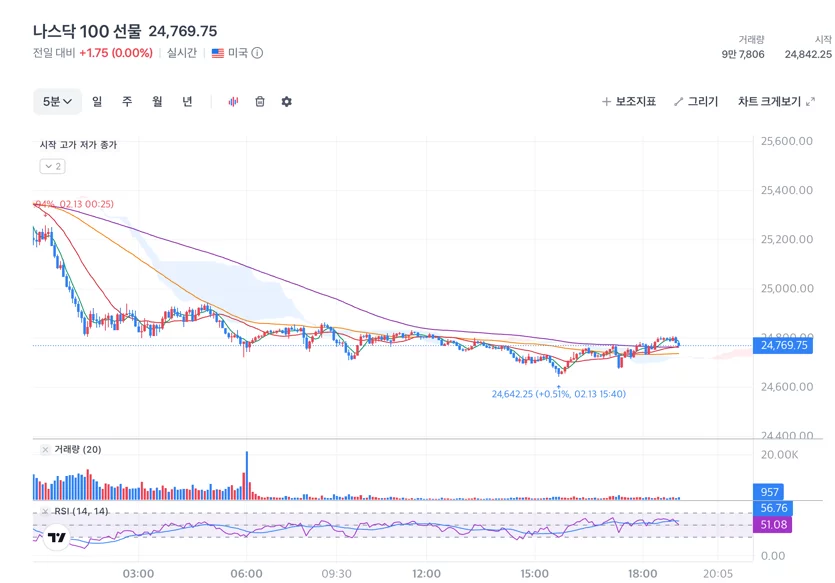The width and height of the screenshot is (835, 583).
Task: Select the 년 yearly timeframe
Action: pyautogui.click(x=187, y=102)
